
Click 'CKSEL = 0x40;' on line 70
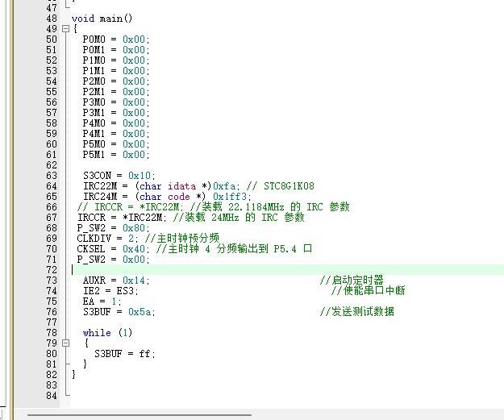point(113,249)
